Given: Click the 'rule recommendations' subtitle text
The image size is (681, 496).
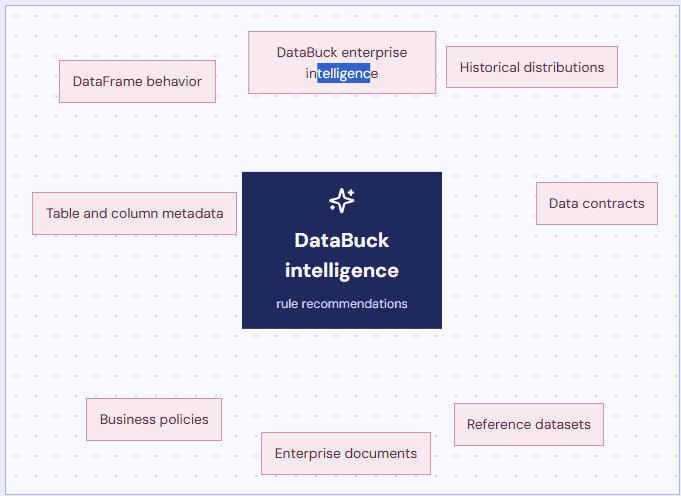Looking at the screenshot, I should [342, 304].
